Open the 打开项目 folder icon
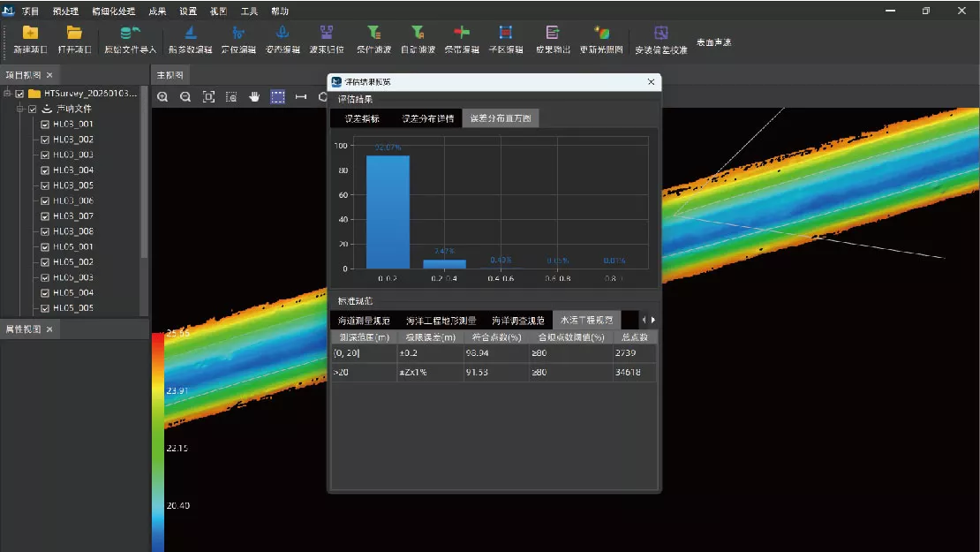The height and width of the screenshot is (552, 980). 74,33
